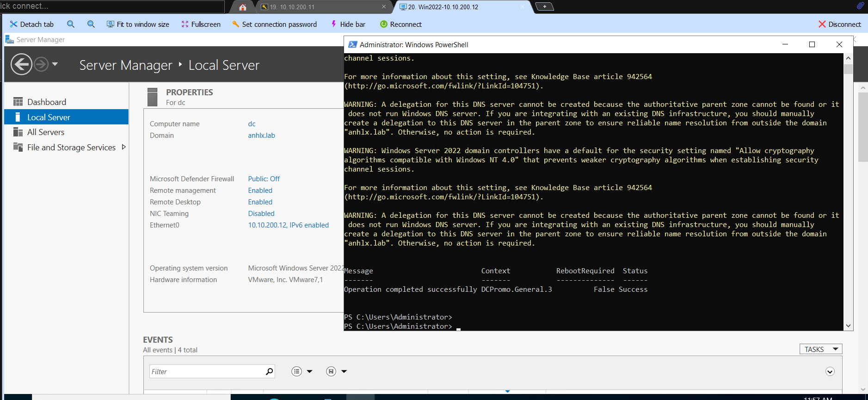
Task: Hide the connection bar
Action: point(348,24)
